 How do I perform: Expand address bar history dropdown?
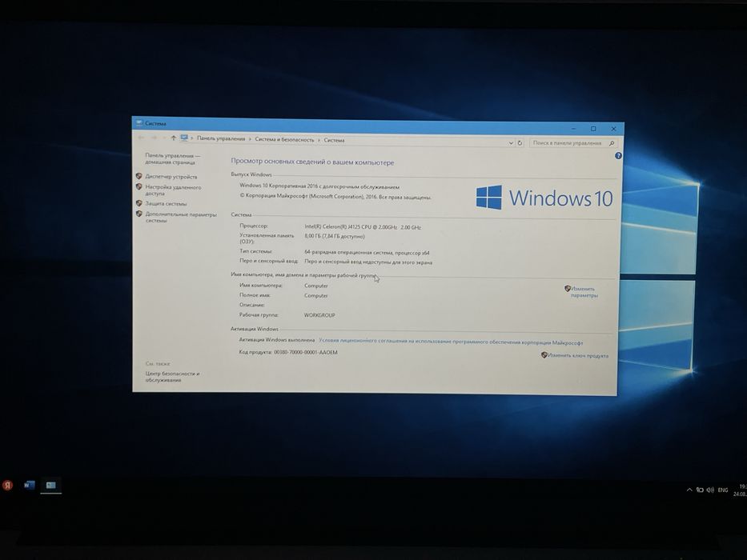(x=511, y=143)
